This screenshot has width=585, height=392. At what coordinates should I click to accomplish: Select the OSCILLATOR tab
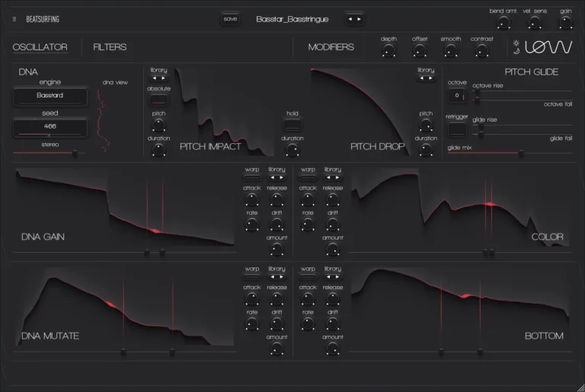[x=40, y=47]
